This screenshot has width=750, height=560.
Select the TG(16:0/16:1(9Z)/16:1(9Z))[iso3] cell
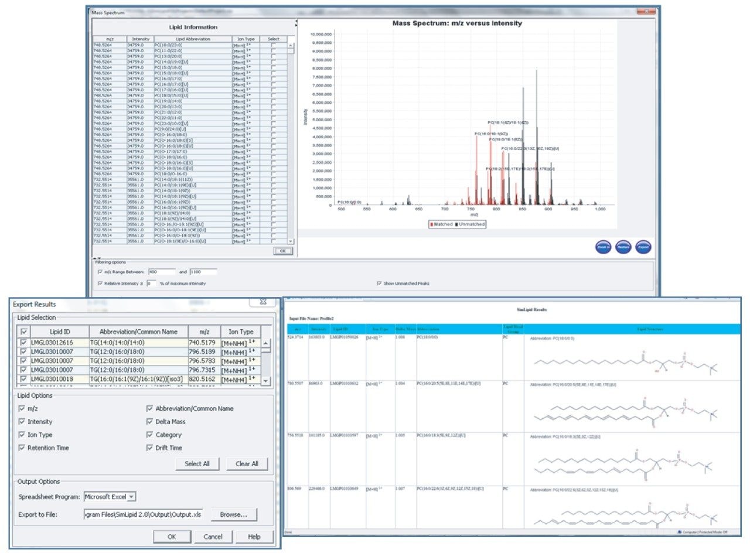pyautogui.click(x=138, y=379)
